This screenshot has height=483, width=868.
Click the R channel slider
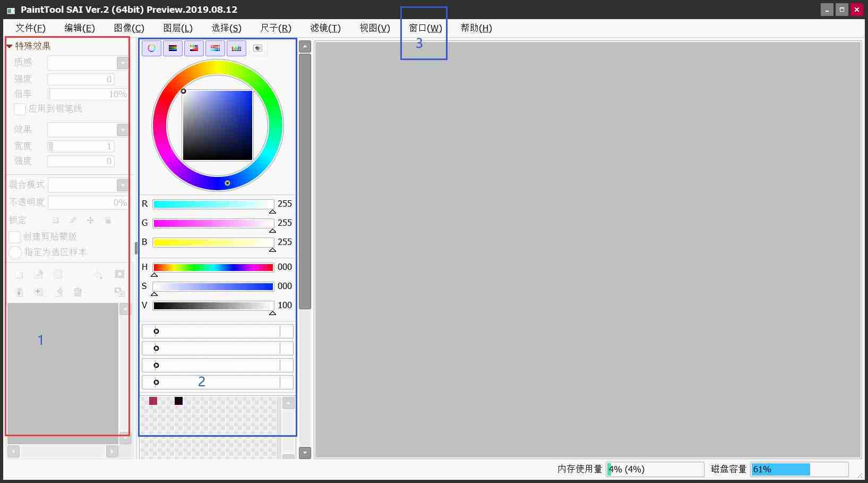click(x=213, y=205)
